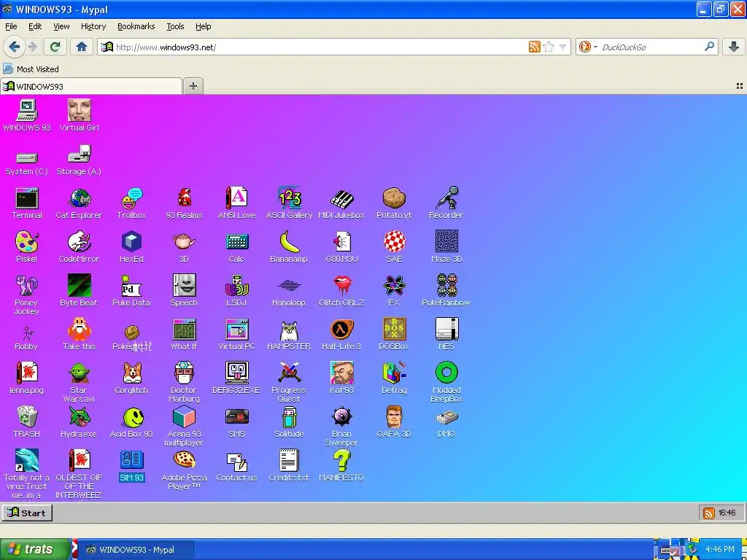Open Solitude card game icon
This screenshot has height=560, width=747.
click(289, 417)
